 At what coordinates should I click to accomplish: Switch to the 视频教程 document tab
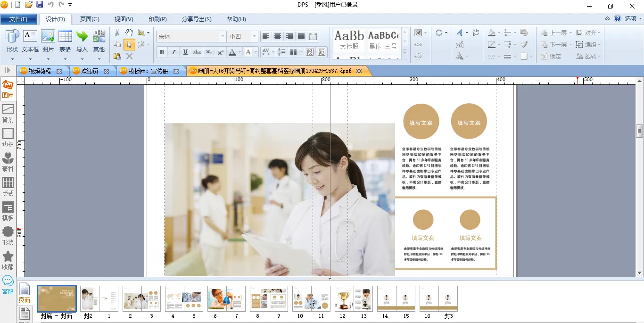[40, 71]
